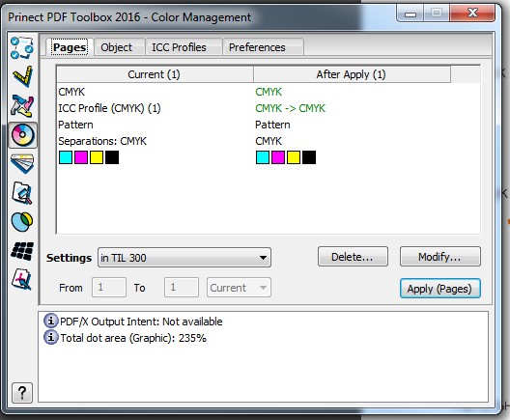Click yellow swatch in Current column
The width and height of the screenshot is (510, 420).
(97, 157)
